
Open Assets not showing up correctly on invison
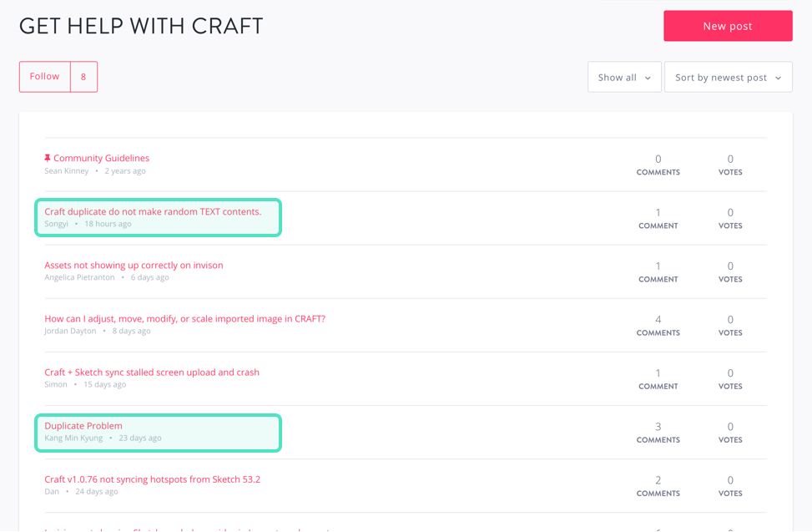tap(134, 266)
